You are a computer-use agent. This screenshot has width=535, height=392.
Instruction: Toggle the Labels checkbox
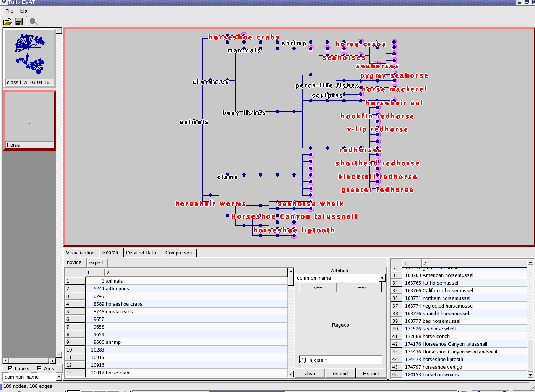click(10, 368)
